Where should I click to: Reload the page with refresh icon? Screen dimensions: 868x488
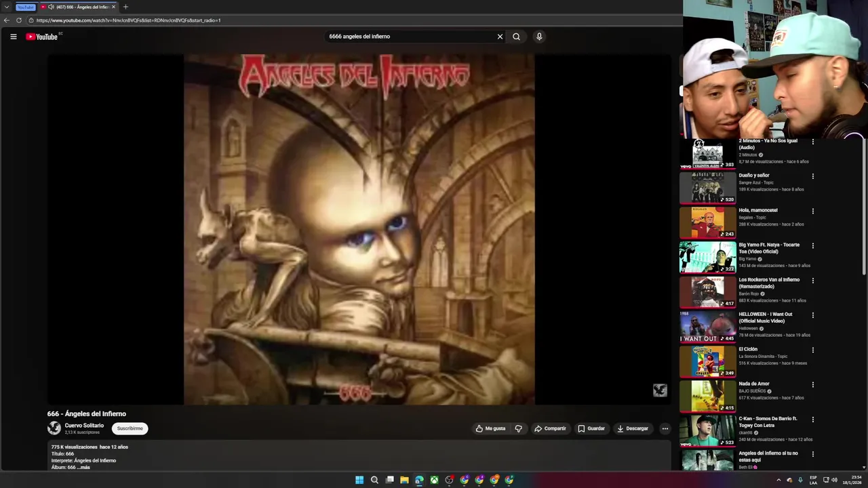pos(19,20)
